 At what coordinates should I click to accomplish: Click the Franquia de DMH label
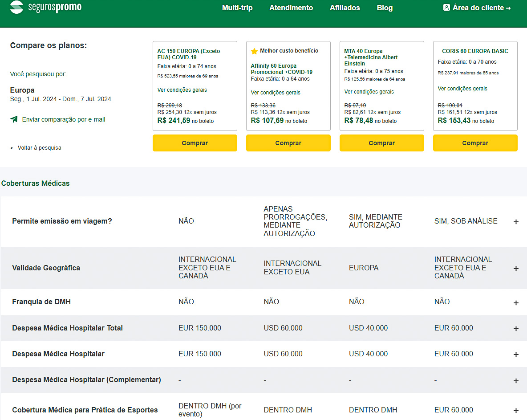tap(41, 302)
